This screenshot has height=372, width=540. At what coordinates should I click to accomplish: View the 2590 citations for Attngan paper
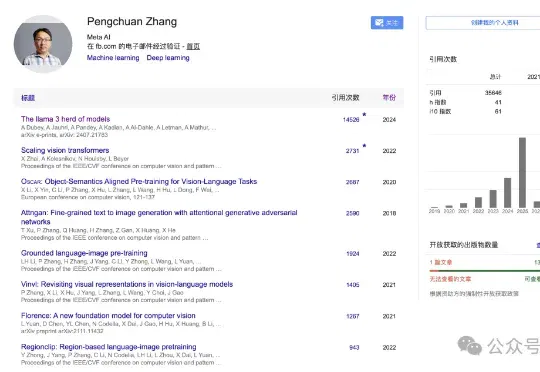tap(352, 213)
